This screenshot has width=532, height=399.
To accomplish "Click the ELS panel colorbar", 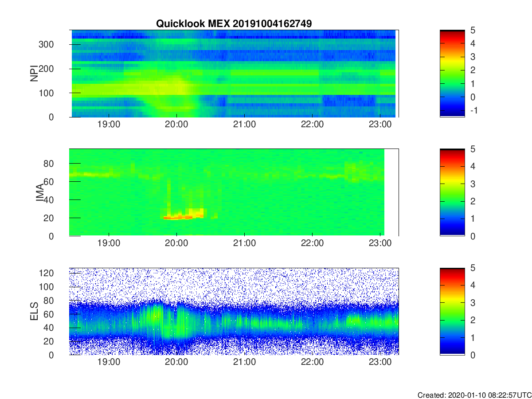I will point(452,311).
